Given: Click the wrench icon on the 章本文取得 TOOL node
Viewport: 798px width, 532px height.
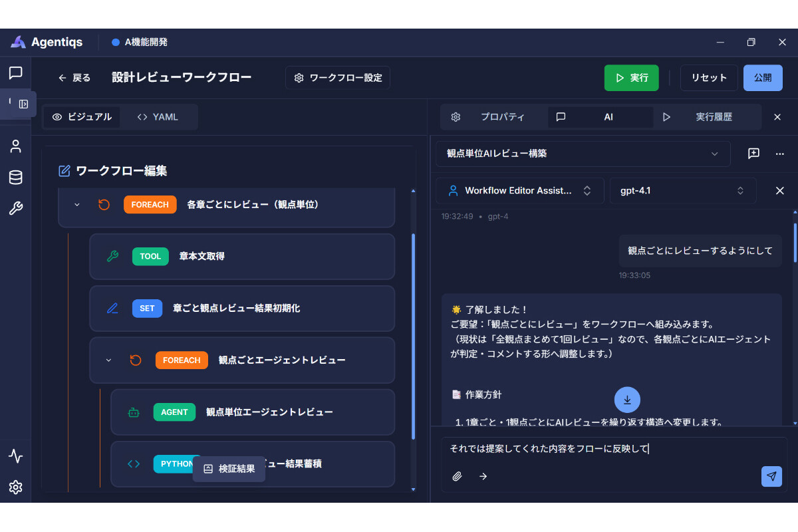Looking at the screenshot, I should click(112, 256).
